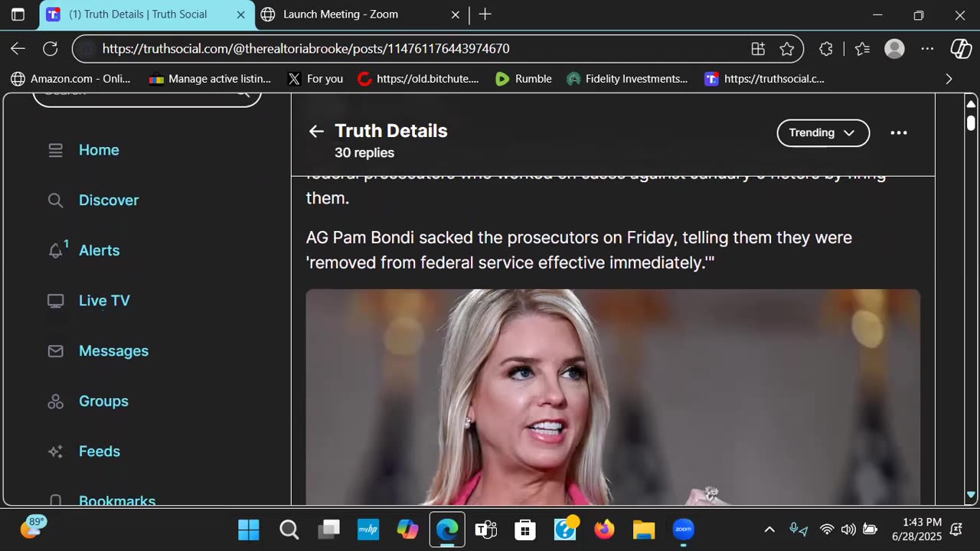Click the scrollbar down arrow
This screenshot has width=980, height=551.
(x=971, y=495)
